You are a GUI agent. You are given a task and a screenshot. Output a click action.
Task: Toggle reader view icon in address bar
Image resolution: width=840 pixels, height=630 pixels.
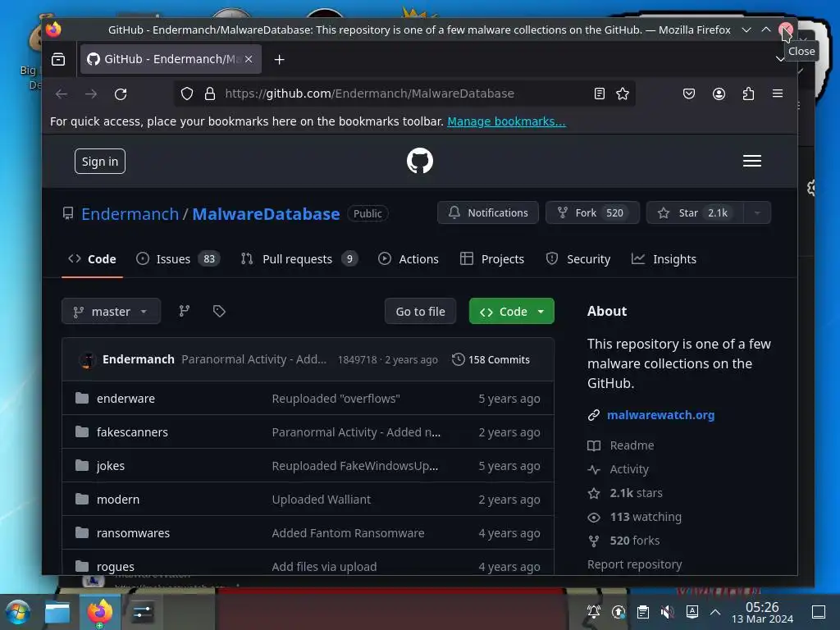[600, 94]
